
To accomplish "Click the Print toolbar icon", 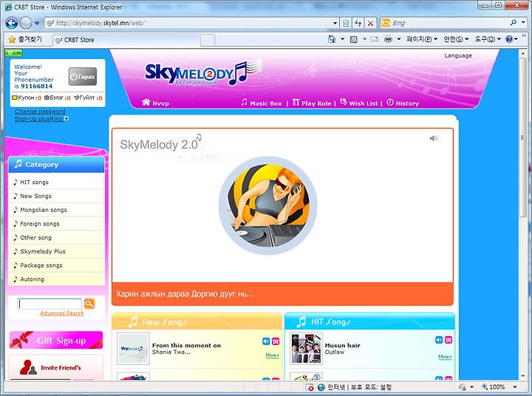I will click(388, 39).
